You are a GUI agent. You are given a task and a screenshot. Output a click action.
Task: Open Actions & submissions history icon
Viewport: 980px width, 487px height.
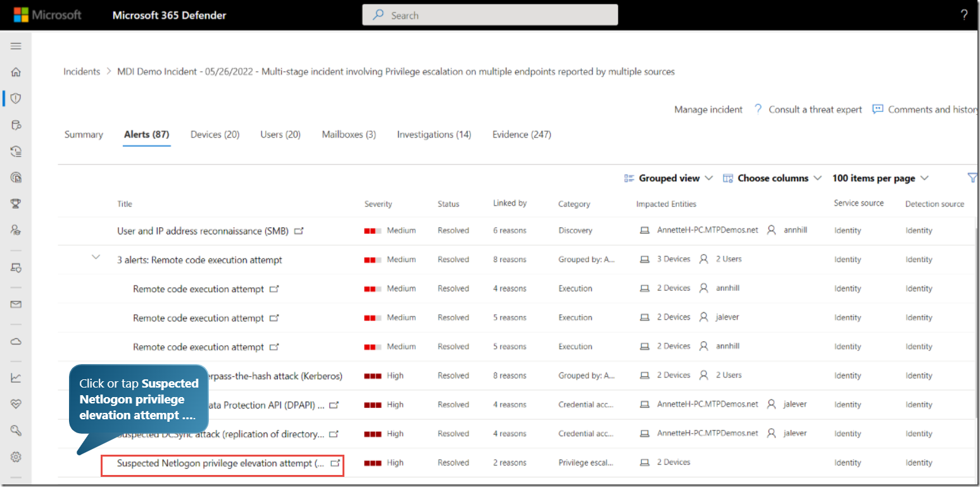tap(16, 151)
